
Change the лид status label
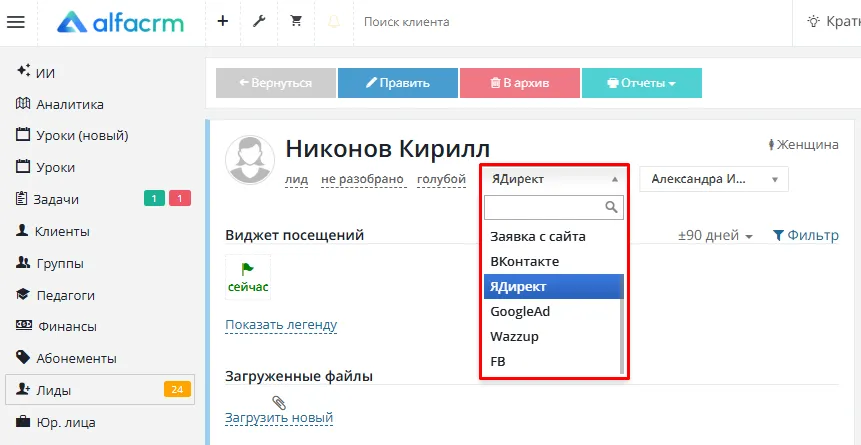pyautogui.click(x=297, y=180)
